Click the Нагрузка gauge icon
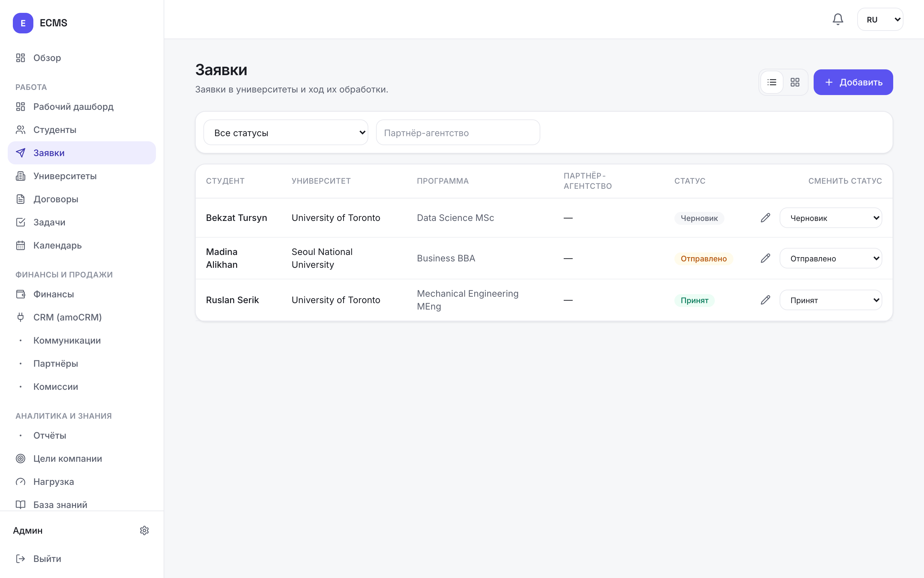Image resolution: width=924 pixels, height=578 pixels. tap(21, 482)
